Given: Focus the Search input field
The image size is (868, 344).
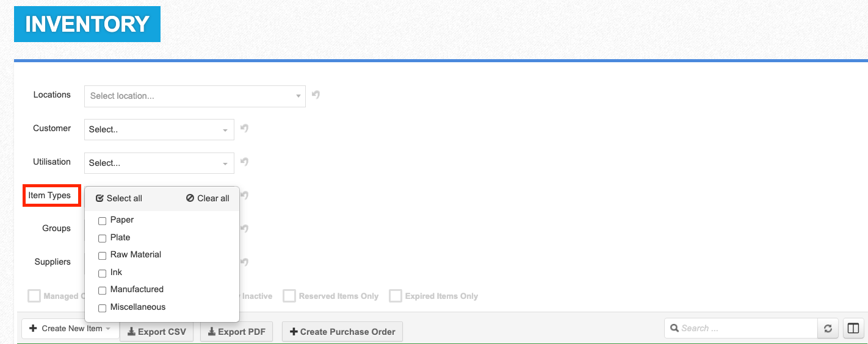Looking at the screenshot, I should (x=741, y=328).
